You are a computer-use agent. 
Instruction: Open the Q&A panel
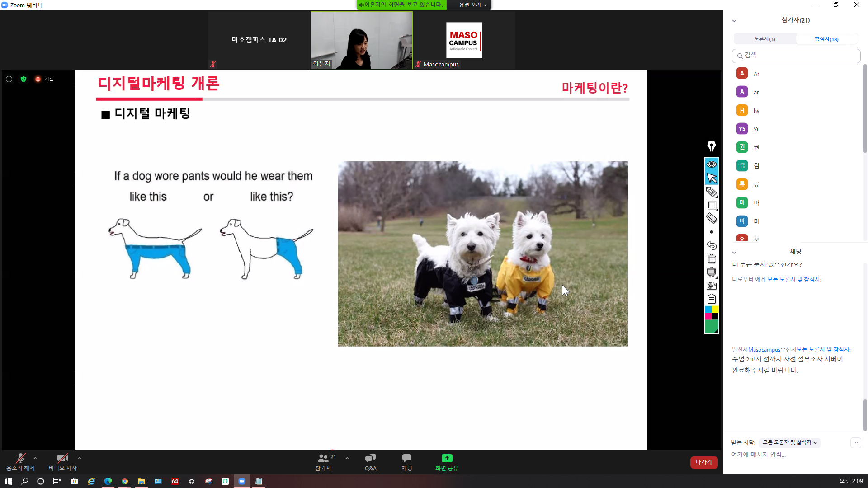pyautogui.click(x=370, y=462)
